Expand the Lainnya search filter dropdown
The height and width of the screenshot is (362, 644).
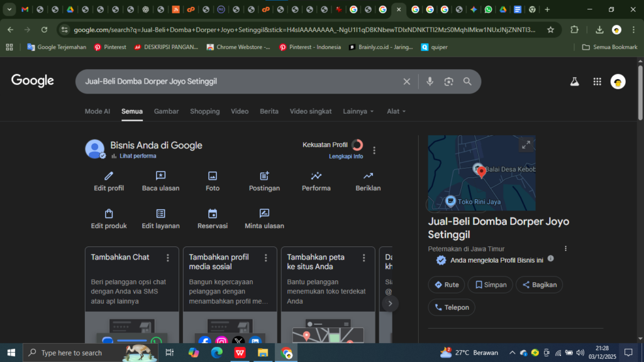(x=358, y=111)
